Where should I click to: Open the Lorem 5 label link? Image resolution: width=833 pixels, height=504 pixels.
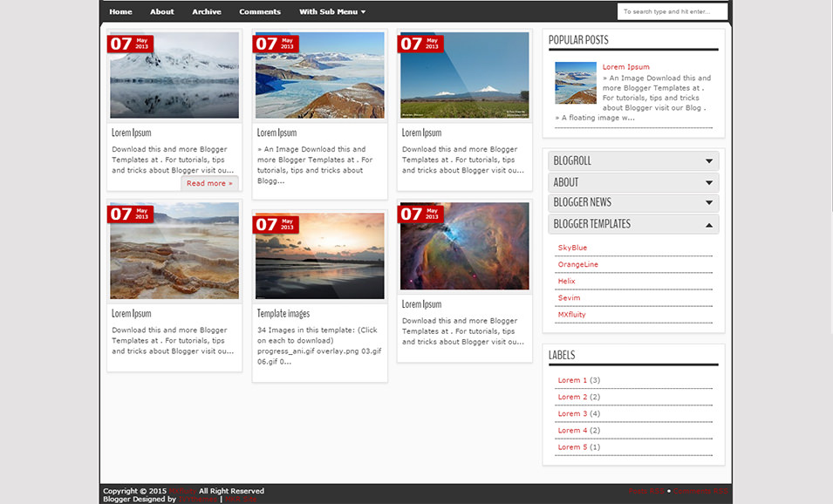[574, 446]
